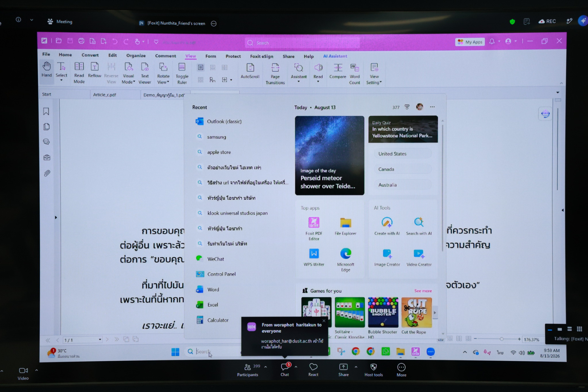Screen dimensions: 588x392
Task: Switch Zoom to the grid gallery view
Action: [x=580, y=329]
